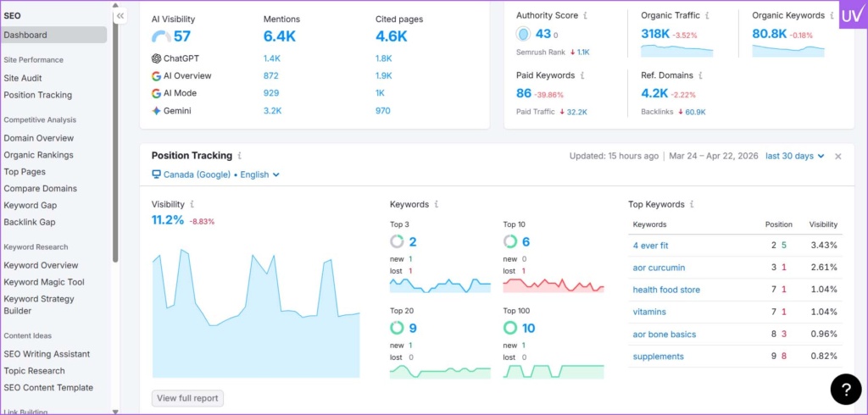This screenshot has width=868, height=415.
Task: Select Keyword Magic Tool from sidebar
Action: pyautogui.click(x=44, y=282)
